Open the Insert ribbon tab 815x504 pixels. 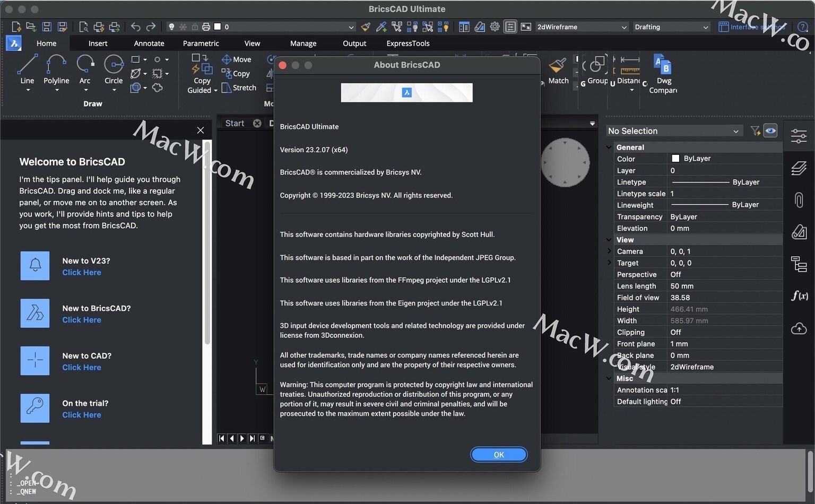coord(98,44)
